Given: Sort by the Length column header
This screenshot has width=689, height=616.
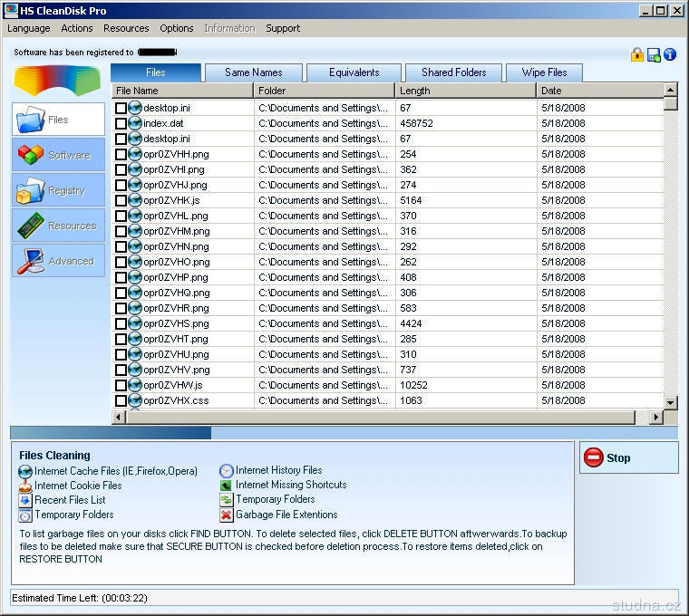Looking at the screenshot, I should pyautogui.click(x=466, y=91).
